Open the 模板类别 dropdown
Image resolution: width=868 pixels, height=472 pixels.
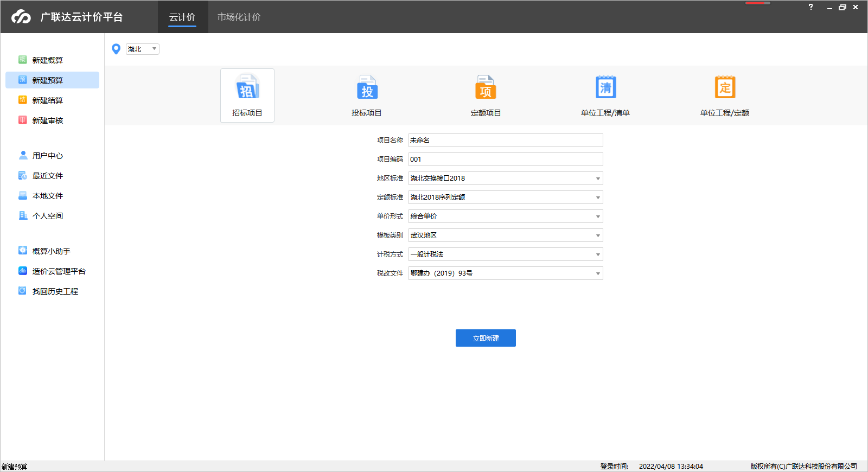pyautogui.click(x=506, y=235)
